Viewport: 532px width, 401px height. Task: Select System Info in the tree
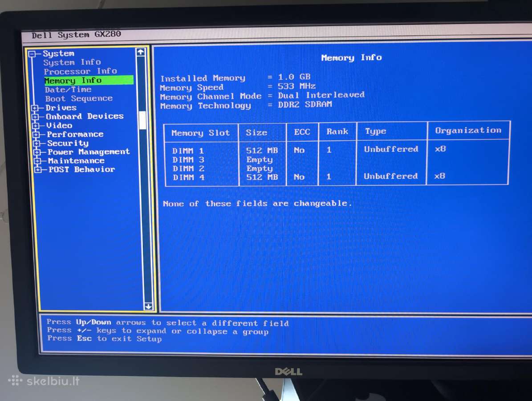[72, 62]
